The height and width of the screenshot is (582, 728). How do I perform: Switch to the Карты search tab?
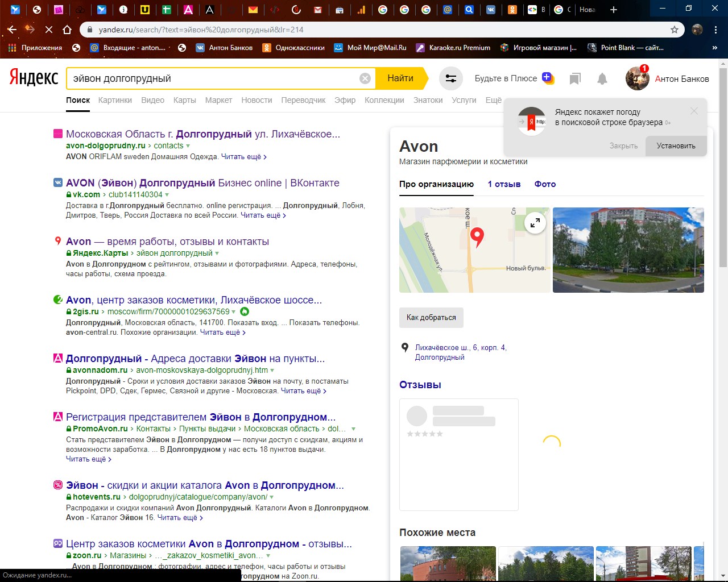click(184, 100)
